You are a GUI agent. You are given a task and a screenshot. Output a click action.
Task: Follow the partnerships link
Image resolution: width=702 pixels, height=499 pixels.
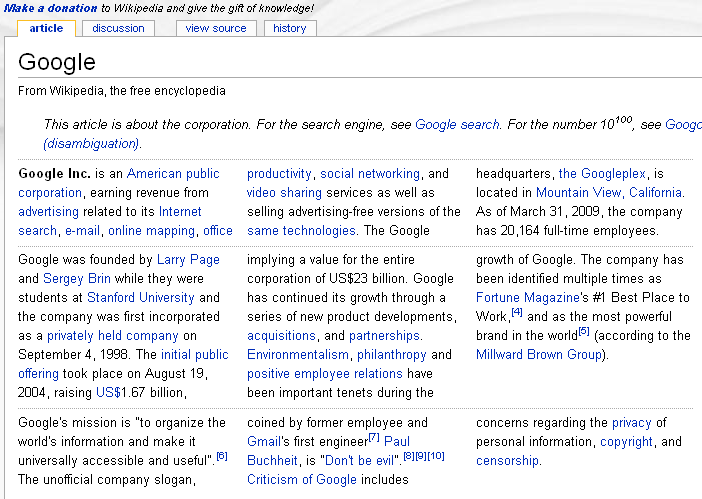tap(384, 336)
